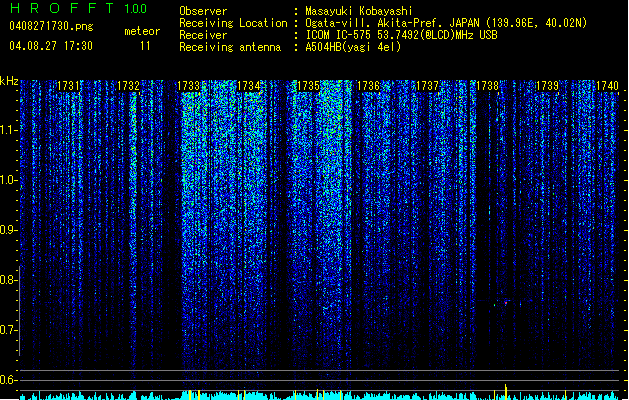629x400 pixels.
Task: Click the 1.0 kHz axis tick
Action: (8, 180)
